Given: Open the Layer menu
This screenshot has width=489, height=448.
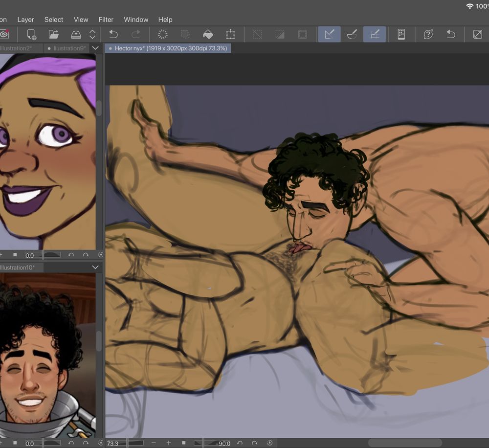Looking at the screenshot, I should [x=25, y=20].
